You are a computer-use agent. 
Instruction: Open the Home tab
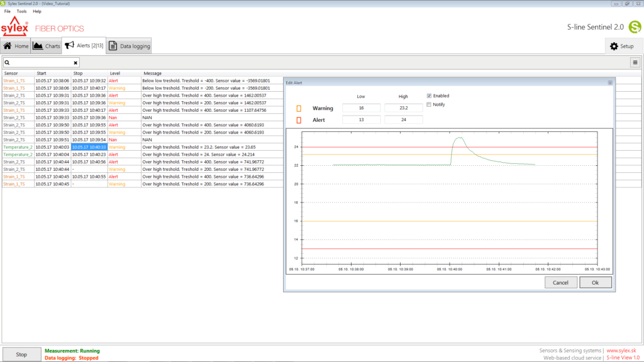pyautogui.click(x=16, y=46)
